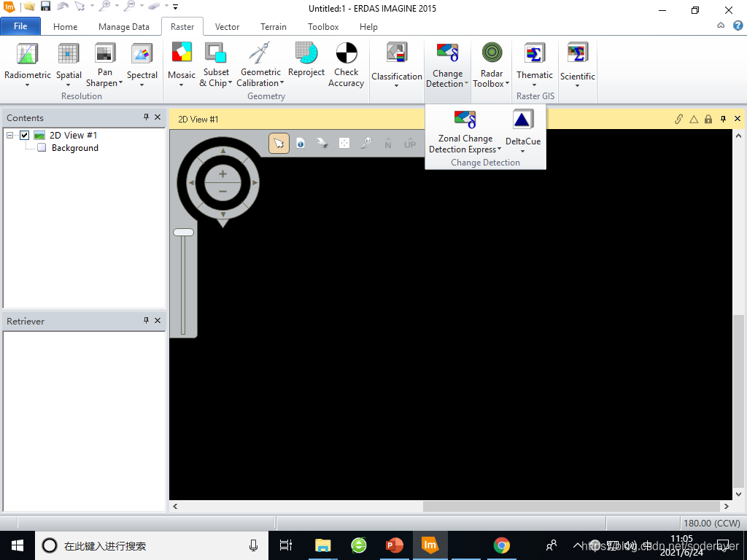Click the zoom slider handle in the view

pos(183,233)
